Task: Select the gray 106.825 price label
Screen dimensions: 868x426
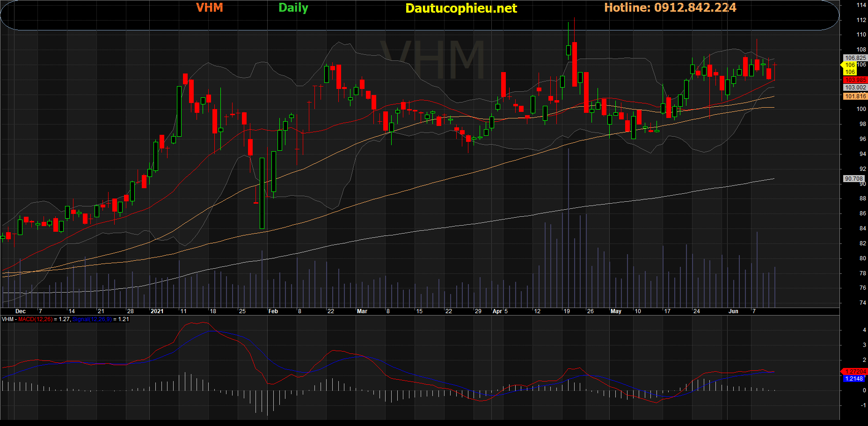Action: [x=855, y=58]
